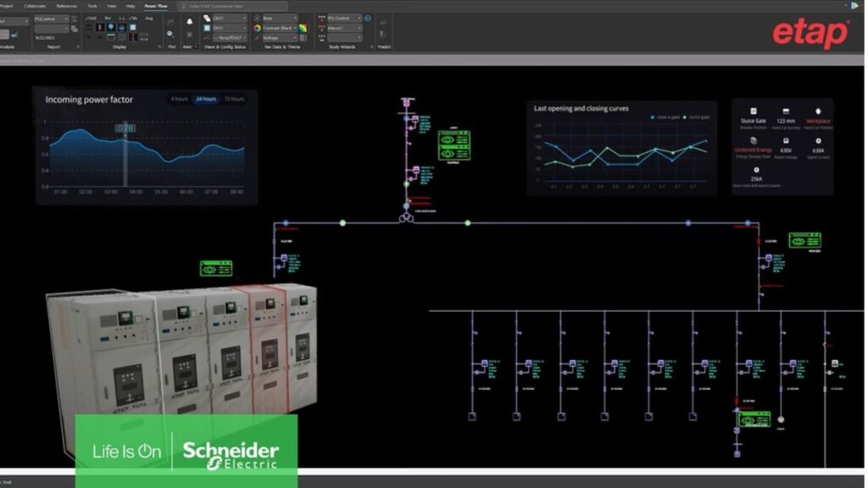The height and width of the screenshot is (488, 868).
Task: Open the Base configuration dropdown
Action: coord(280,17)
